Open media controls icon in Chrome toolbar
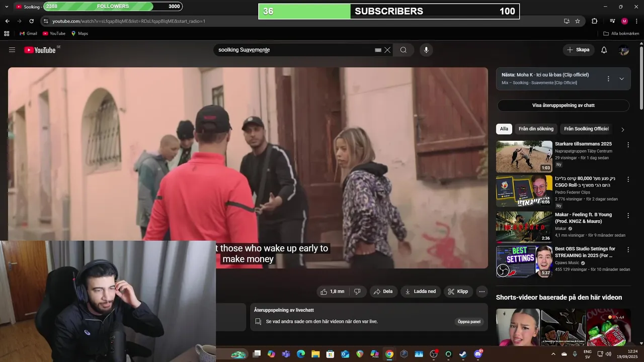The width and height of the screenshot is (644, 362). coord(612,21)
